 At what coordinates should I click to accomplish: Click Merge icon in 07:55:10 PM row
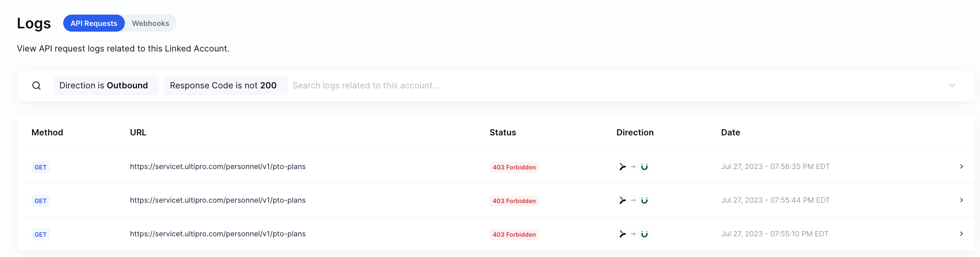click(x=622, y=234)
